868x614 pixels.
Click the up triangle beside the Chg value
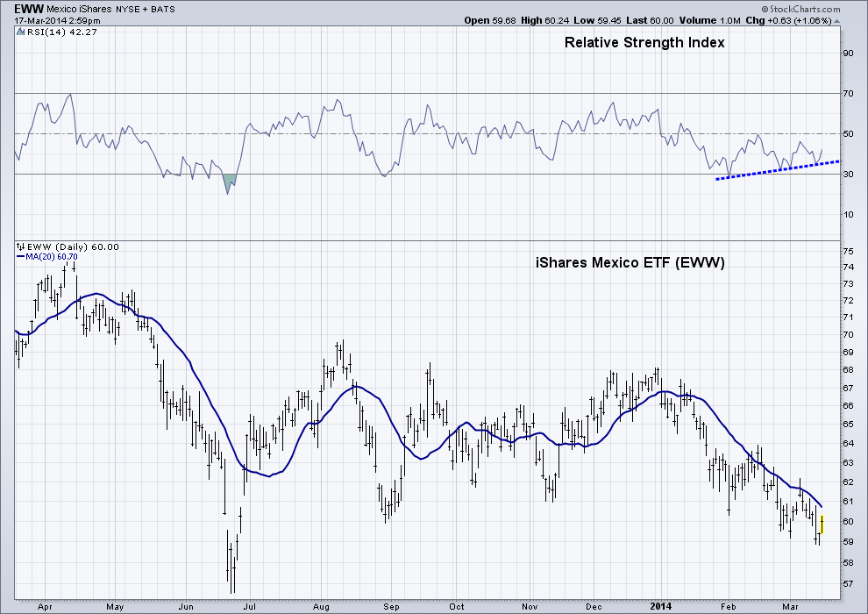[837, 21]
